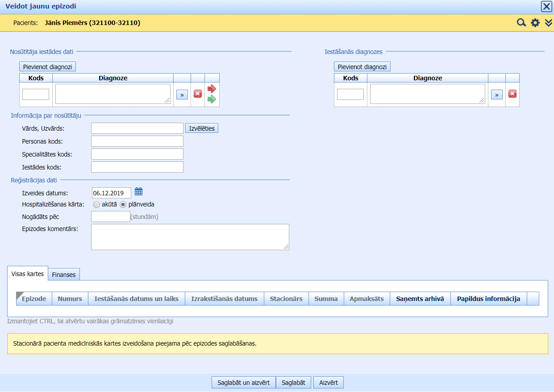Click the green arrow icon in referrer diagnosis row
The image size is (554, 392).
212,99
